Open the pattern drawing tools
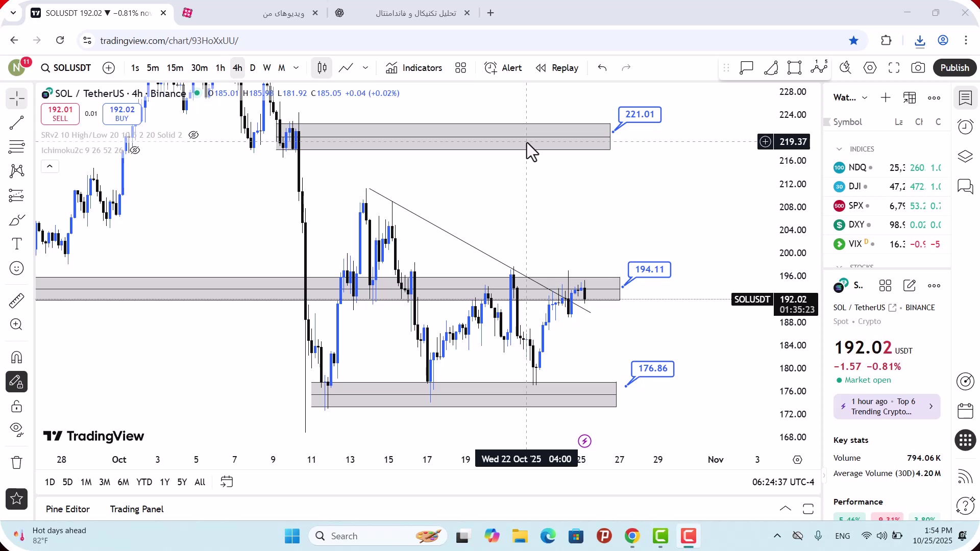 [x=16, y=171]
